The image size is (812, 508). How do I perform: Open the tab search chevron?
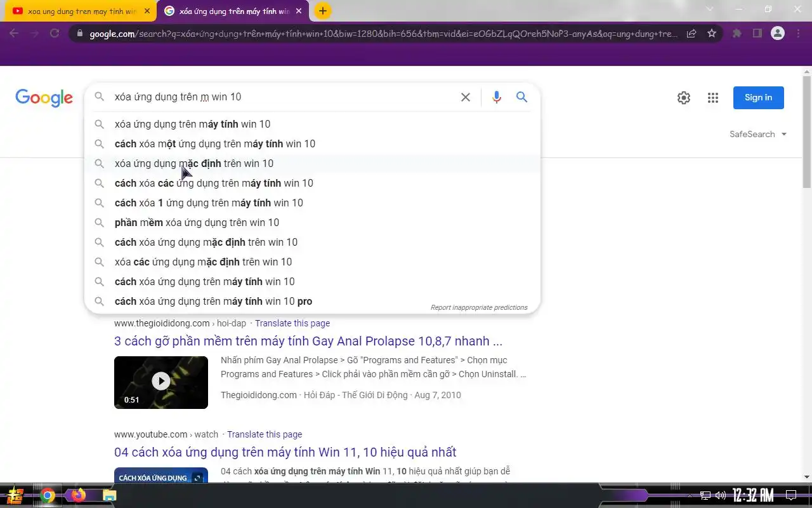click(x=710, y=10)
